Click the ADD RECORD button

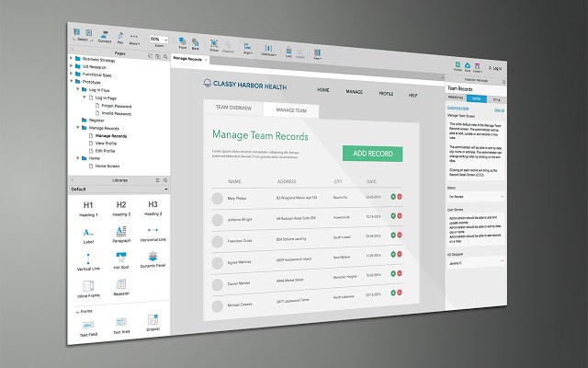[x=372, y=154]
